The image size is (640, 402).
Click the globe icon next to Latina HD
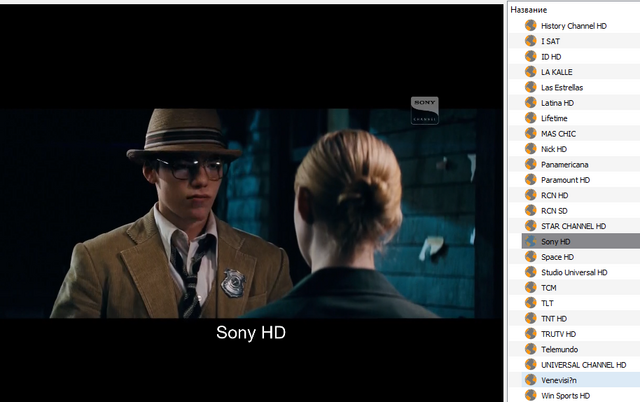click(531, 102)
